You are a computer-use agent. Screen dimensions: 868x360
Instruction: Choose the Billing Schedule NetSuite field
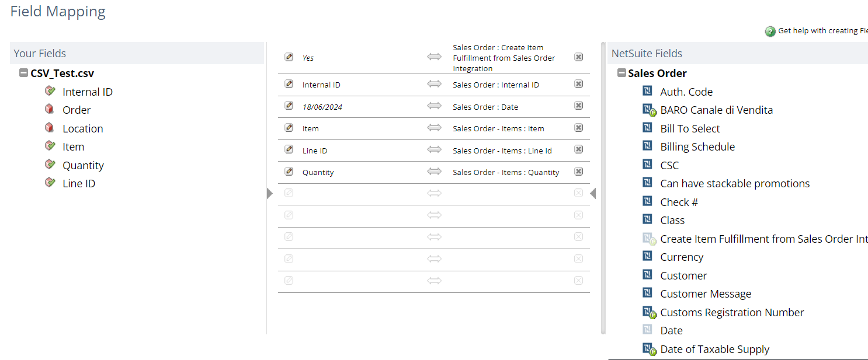(x=697, y=146)
